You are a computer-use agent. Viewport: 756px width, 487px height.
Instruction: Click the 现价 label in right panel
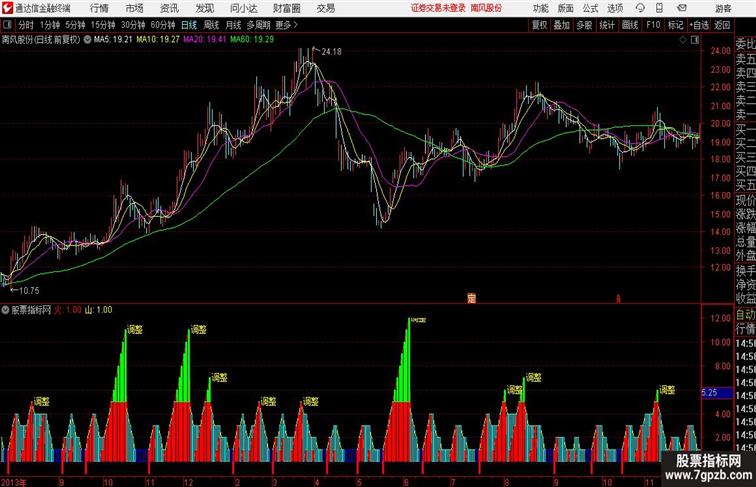tap(745, 200)
